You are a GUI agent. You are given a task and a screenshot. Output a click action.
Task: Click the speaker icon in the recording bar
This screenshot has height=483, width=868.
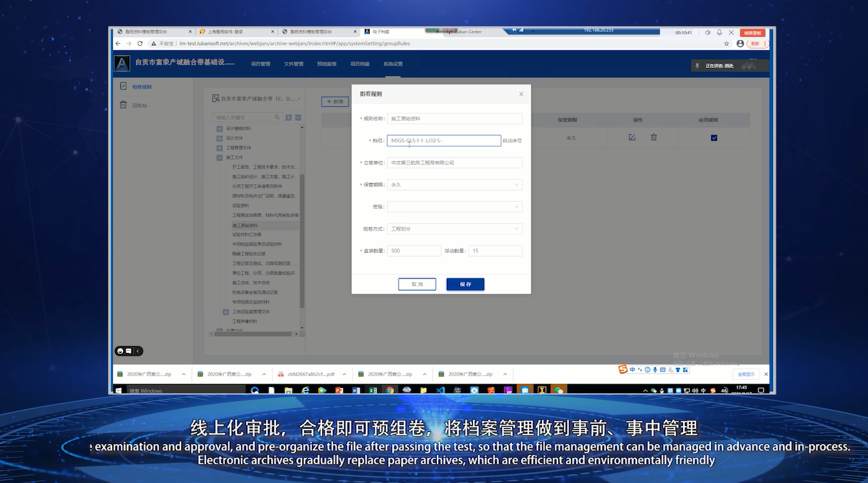coord(707,32)
